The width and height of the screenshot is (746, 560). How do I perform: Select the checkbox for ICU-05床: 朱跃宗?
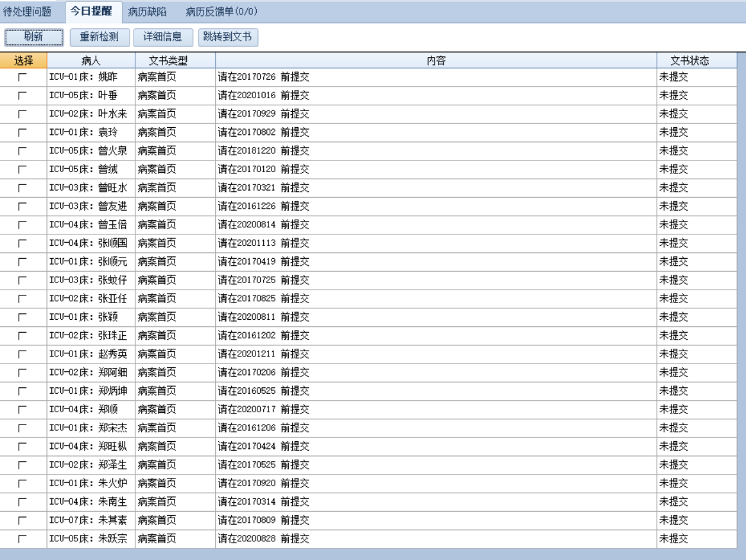pyautogui.click(x=22, y=539)
